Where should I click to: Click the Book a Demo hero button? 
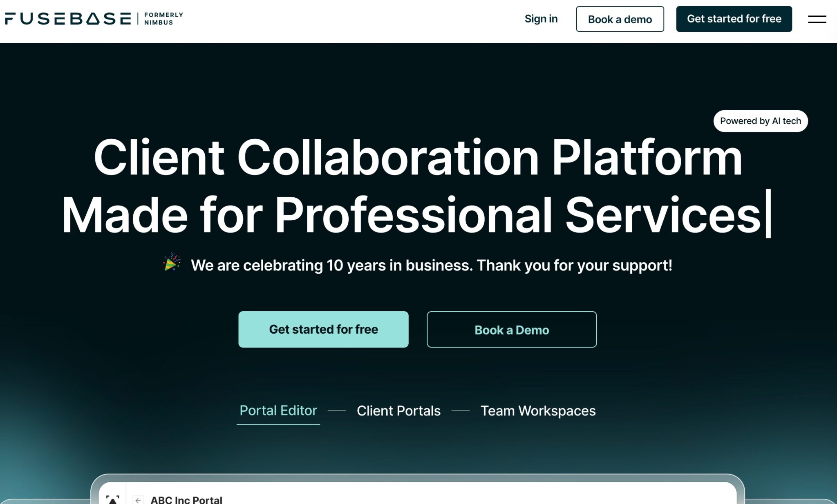511,329
